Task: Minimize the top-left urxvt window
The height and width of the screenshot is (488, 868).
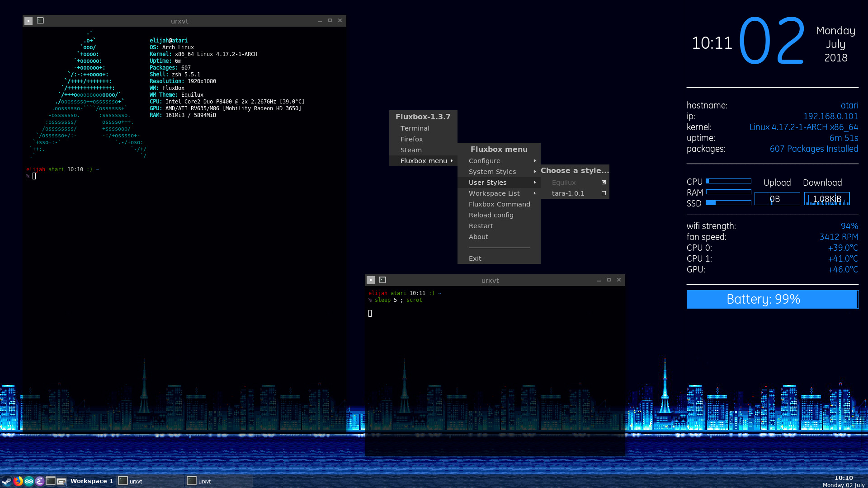Action: click(320, 21)
